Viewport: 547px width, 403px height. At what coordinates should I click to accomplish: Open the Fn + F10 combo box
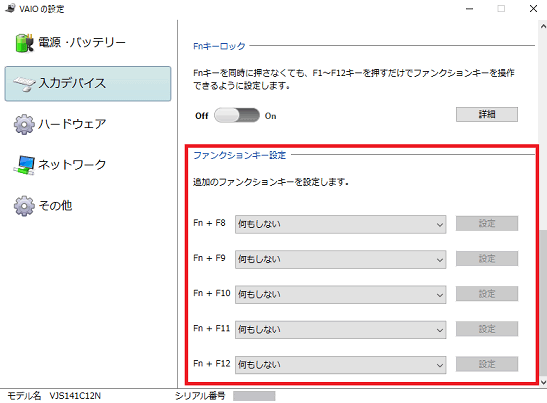coord(340,294)
